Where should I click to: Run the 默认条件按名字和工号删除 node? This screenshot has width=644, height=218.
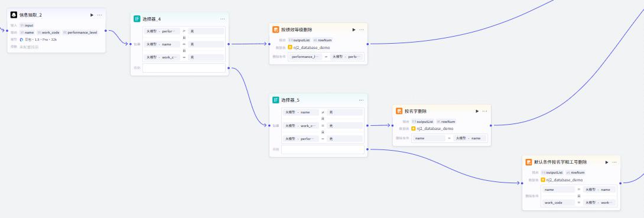click(607, 162)
